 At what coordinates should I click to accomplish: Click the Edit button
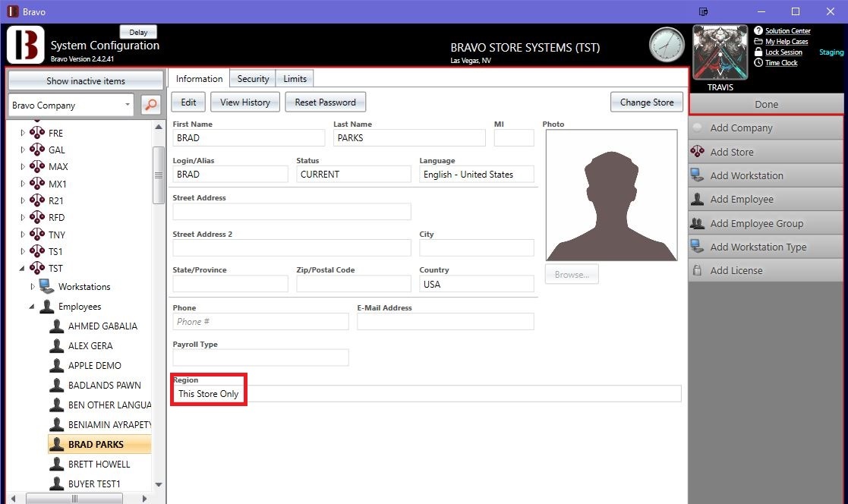click(x=188, y=102)
